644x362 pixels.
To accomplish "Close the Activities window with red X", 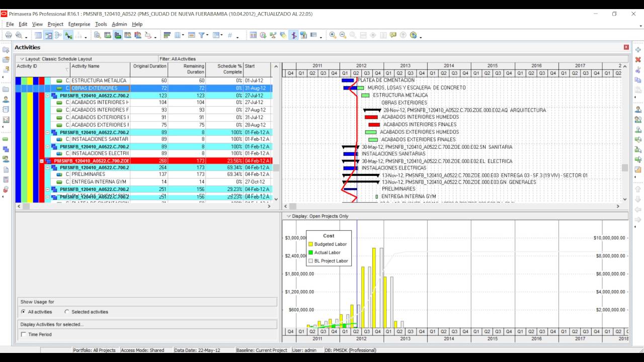I will pos(626,47).
